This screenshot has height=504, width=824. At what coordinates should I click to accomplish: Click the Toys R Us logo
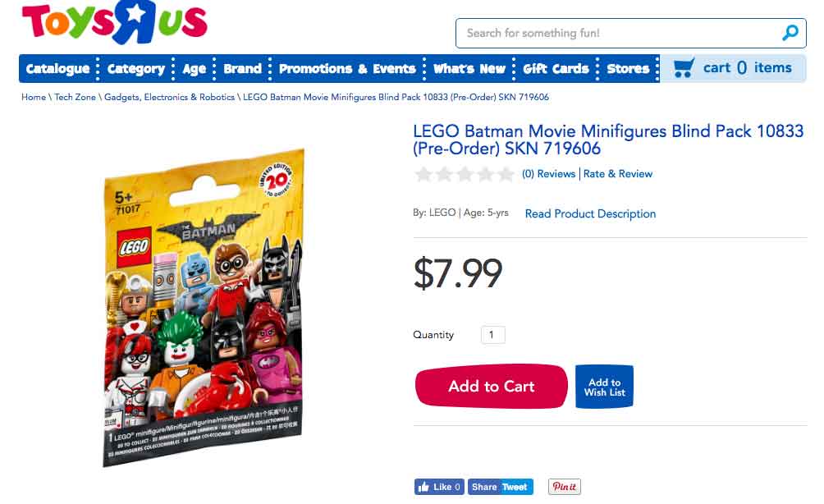115,24
